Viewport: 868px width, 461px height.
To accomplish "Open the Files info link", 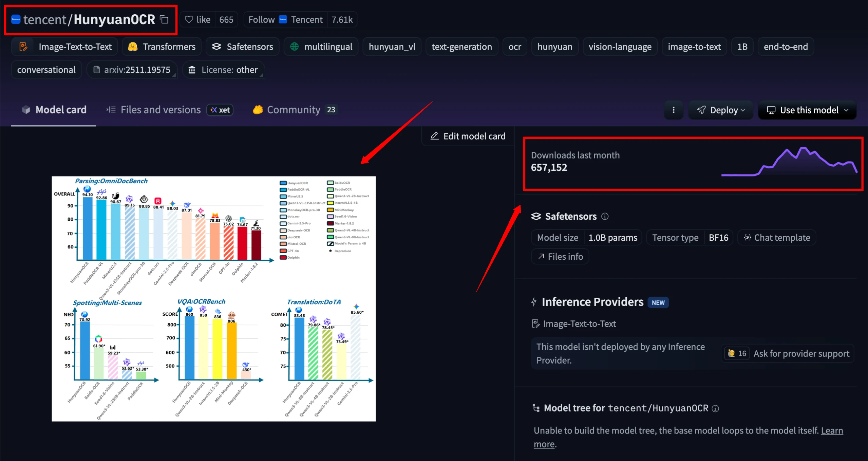I will click(x=560, y=256).
